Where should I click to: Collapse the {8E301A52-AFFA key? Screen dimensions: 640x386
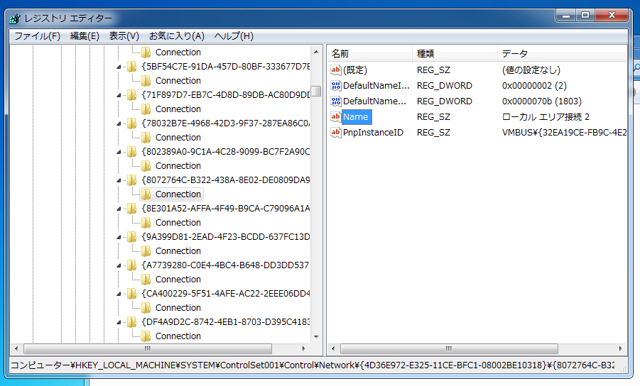[x=119, y=209]
